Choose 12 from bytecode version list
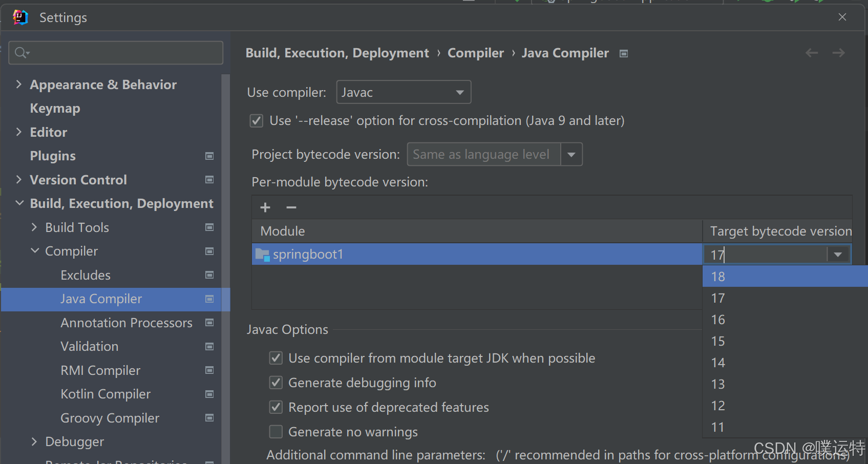Viewport: 868px width, 464px height. point(785,406)
